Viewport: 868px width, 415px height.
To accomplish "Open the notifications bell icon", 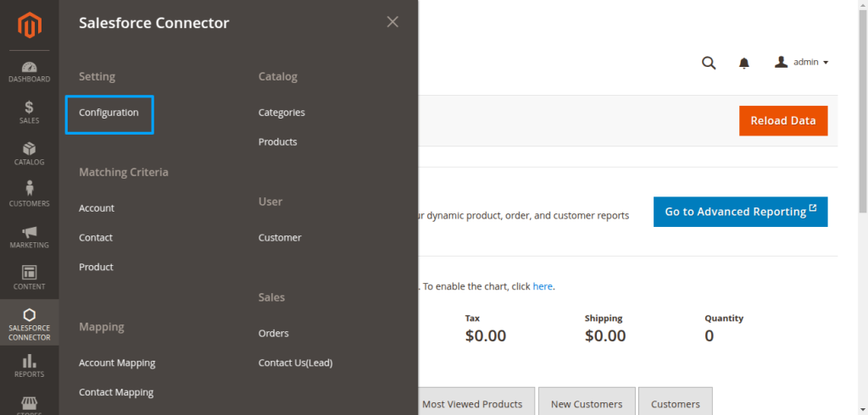I will 744,63.
